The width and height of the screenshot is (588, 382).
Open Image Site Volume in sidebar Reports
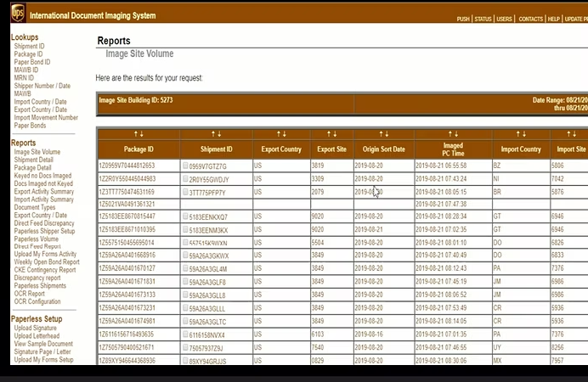point(37,152)
